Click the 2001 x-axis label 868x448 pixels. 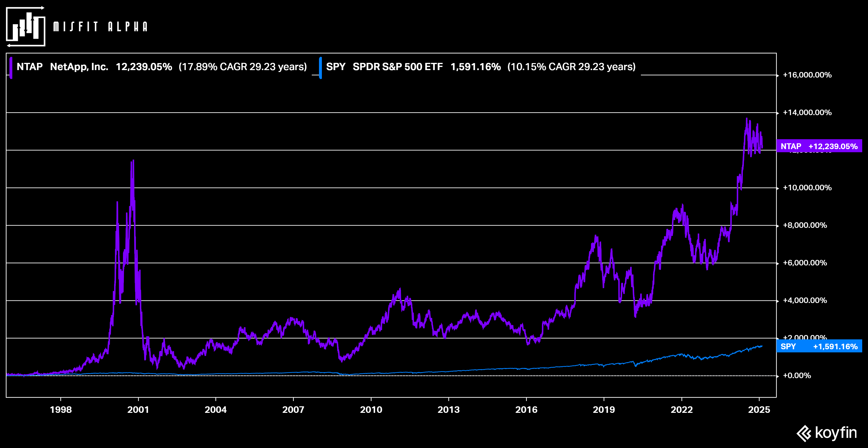(138, 410)
